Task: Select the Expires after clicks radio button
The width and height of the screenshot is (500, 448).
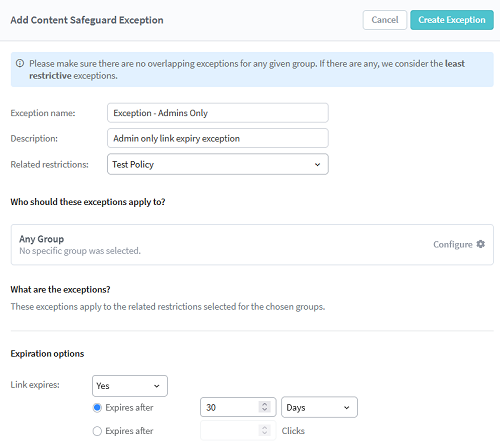Action: click(x=97, y=431)
